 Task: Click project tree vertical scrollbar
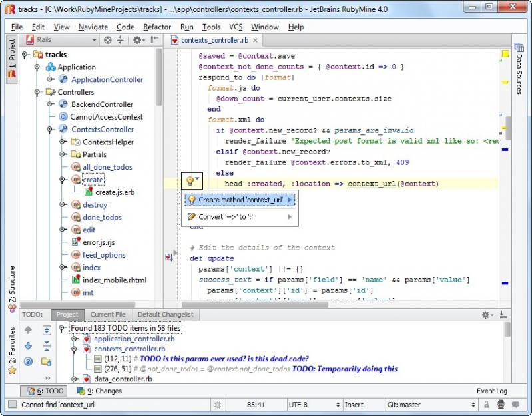(x=158, y=77)
